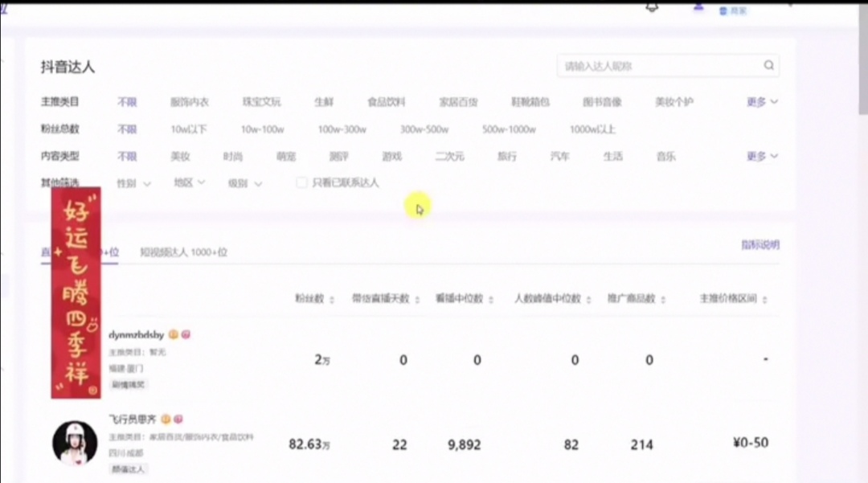This screenshot has width=868, height=483.
Task: Click pink badge next to dynmzbdsby
Action: [186, 334]
